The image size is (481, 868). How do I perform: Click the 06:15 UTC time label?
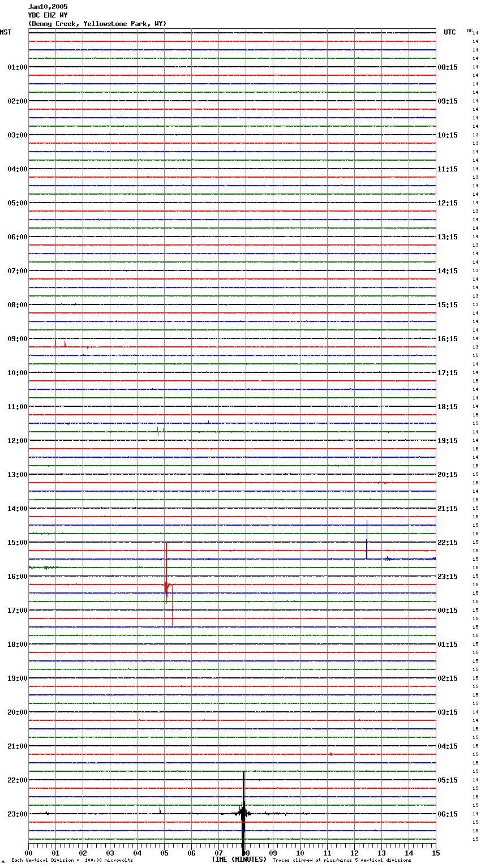pyautogui.click(x=448, y=814)
